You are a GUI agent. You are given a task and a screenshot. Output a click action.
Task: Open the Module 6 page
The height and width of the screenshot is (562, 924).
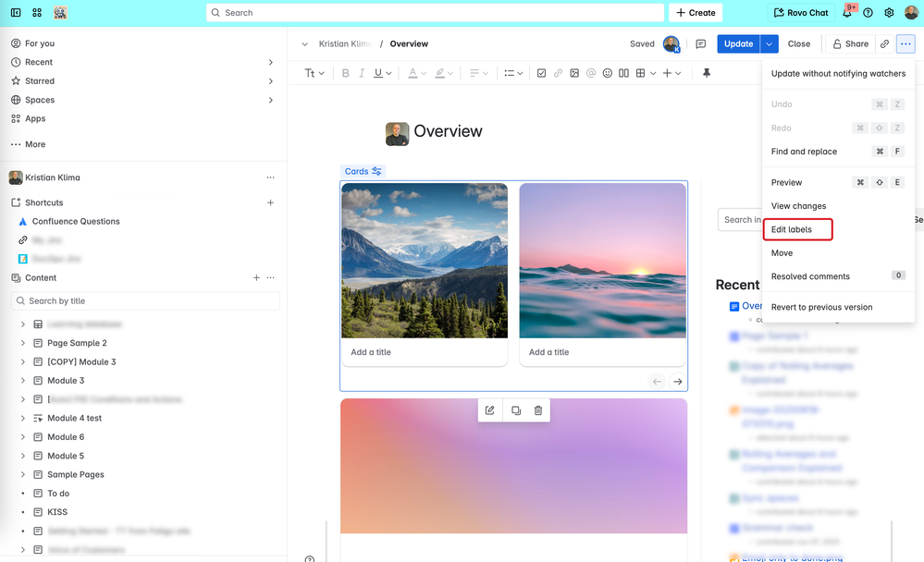pos(66,437)
